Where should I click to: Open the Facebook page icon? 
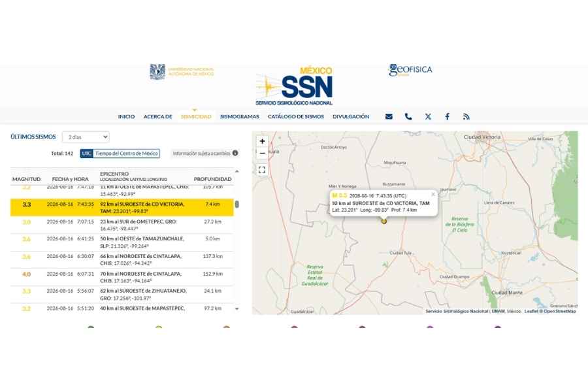[x=448, y=117]
